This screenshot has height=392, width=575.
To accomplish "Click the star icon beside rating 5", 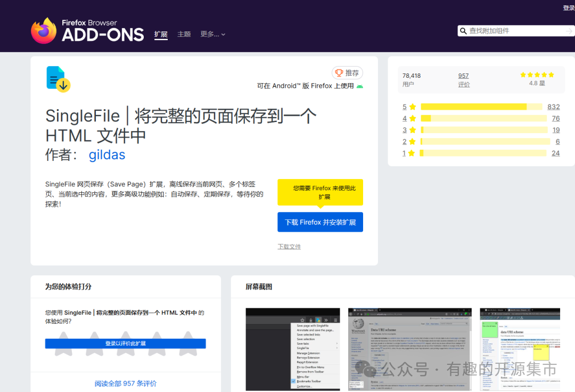I will pos(412,107).
